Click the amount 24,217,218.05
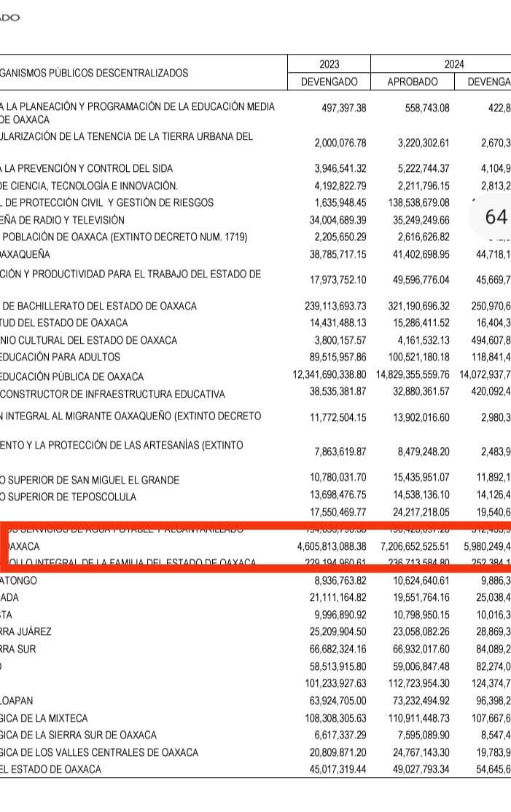Screen dimensions: 511x812 pos(421,512)
